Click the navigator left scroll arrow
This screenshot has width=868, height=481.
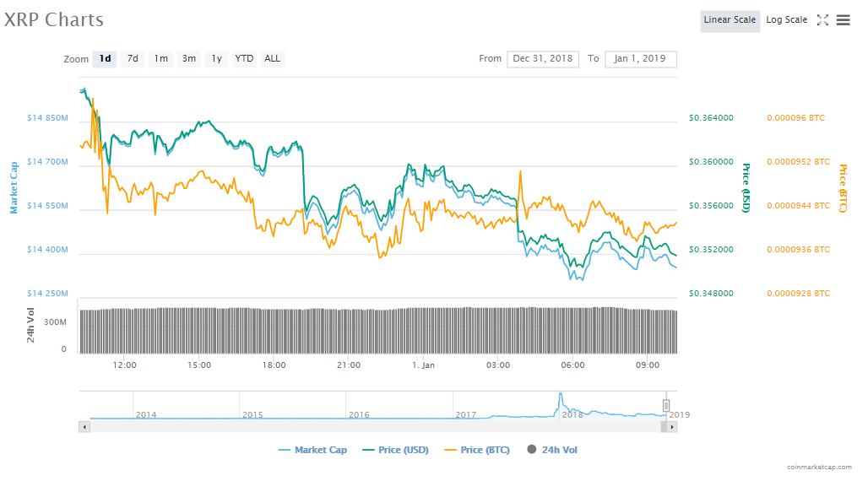coord(84,427)
